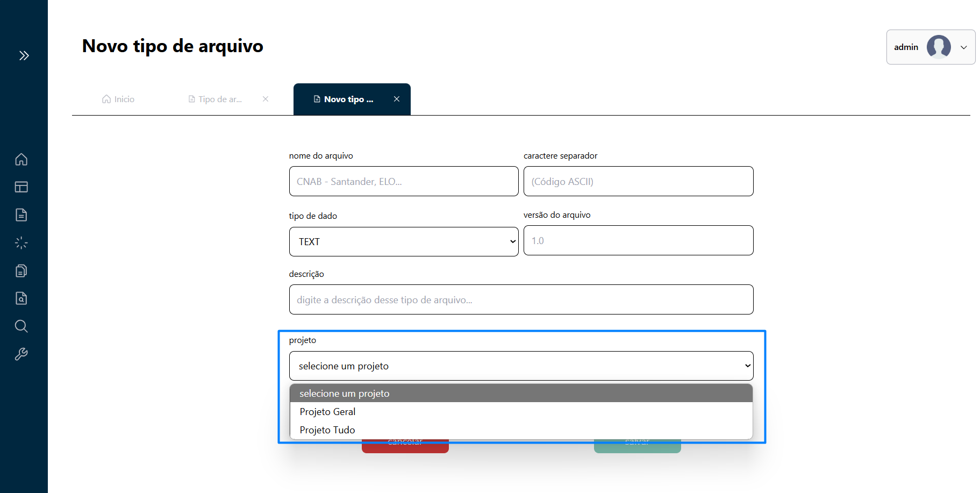Switch to the Tipo de ar... tab
The height and width of the screenshot is (493, 980).
click(x=216, y=99)
